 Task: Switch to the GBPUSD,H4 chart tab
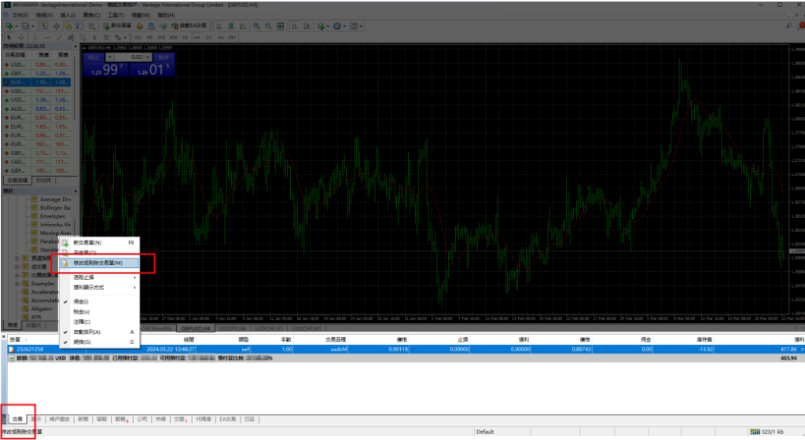click(x=195, y=327)
